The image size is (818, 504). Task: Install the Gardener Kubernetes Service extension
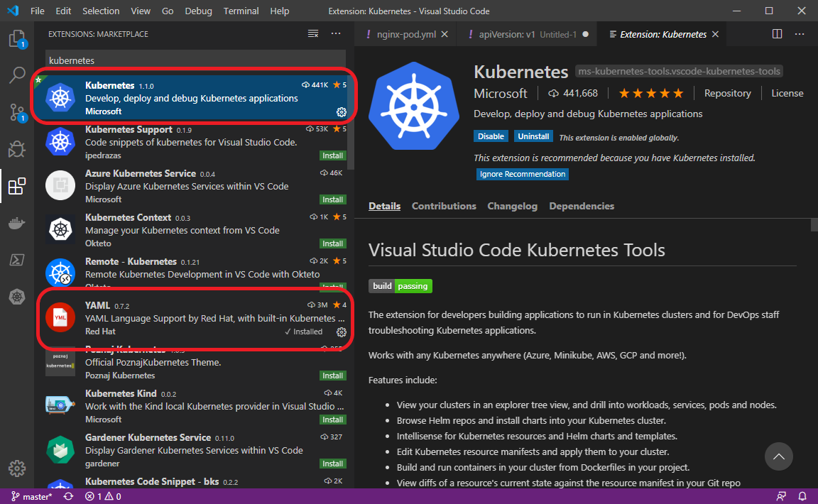pos(332,464)
